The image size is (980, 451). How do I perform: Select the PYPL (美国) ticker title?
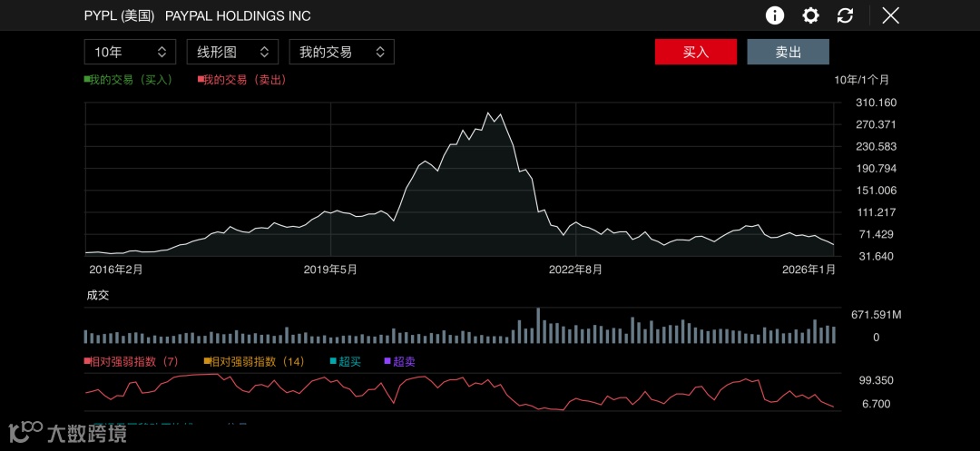tap(120, 16)
